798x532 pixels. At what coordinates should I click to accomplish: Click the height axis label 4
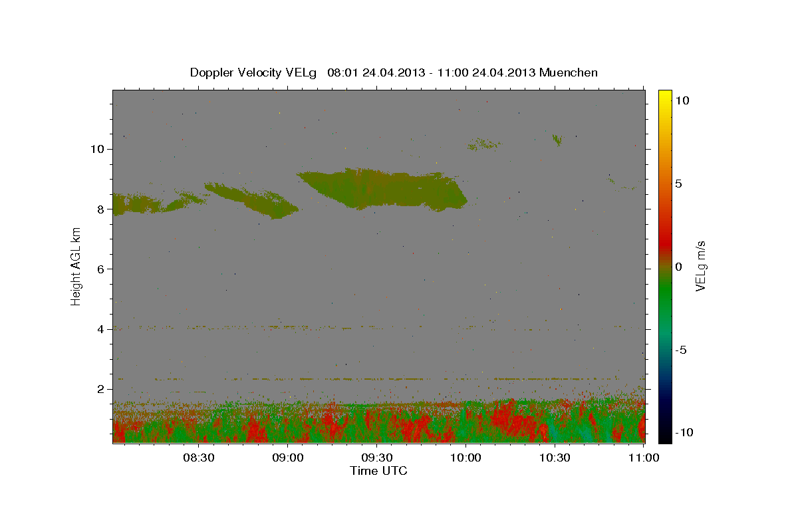[x=102, y=329]
